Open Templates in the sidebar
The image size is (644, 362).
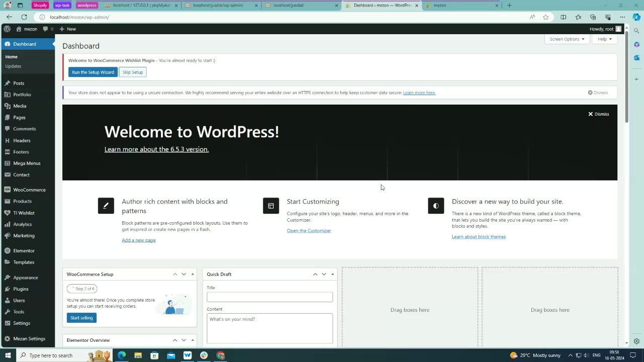24,262
